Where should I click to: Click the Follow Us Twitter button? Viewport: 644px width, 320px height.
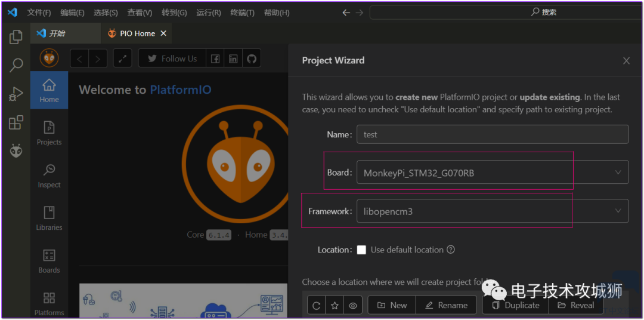[x=172, y=59]
